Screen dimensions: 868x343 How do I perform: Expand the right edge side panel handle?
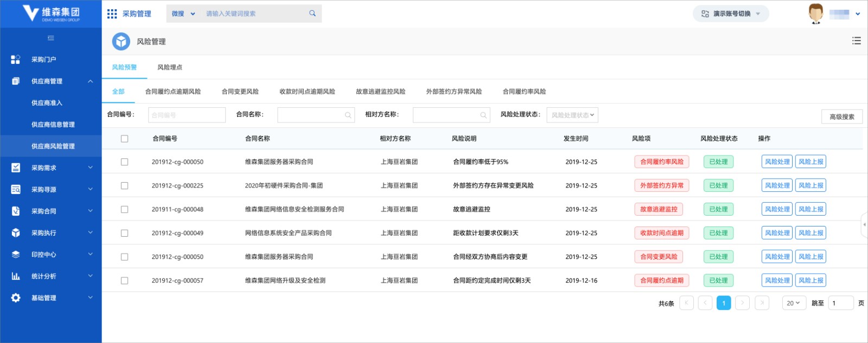tap(864, 224)
